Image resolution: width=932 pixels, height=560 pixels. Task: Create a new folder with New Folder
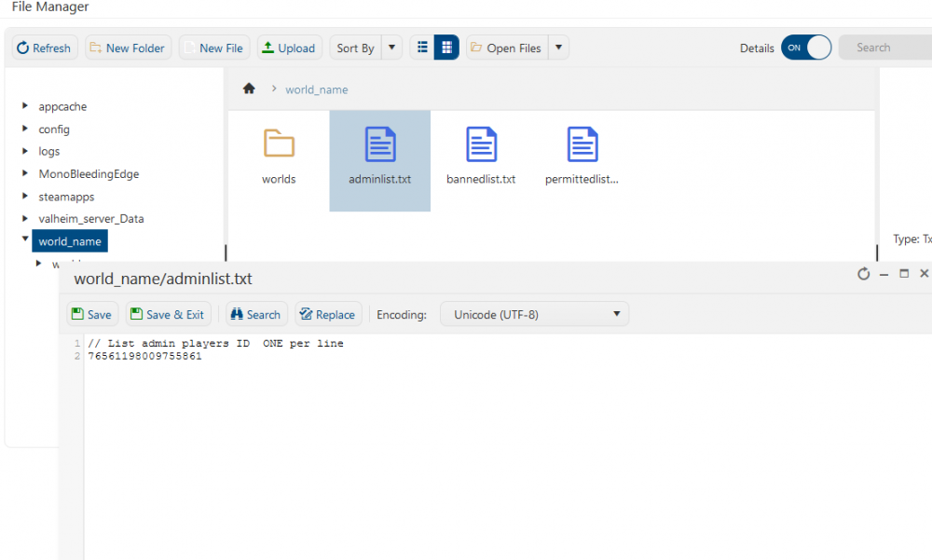click(128, 48)
